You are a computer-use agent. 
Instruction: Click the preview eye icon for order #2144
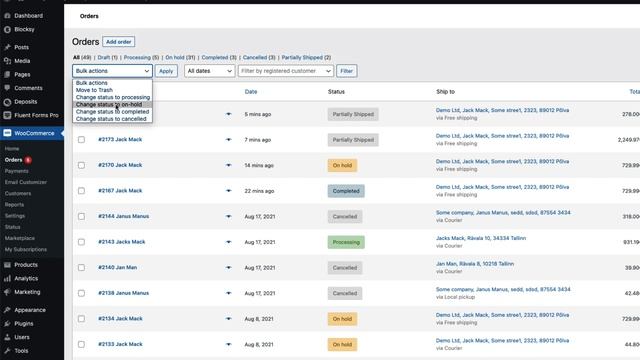click(228, 216)
